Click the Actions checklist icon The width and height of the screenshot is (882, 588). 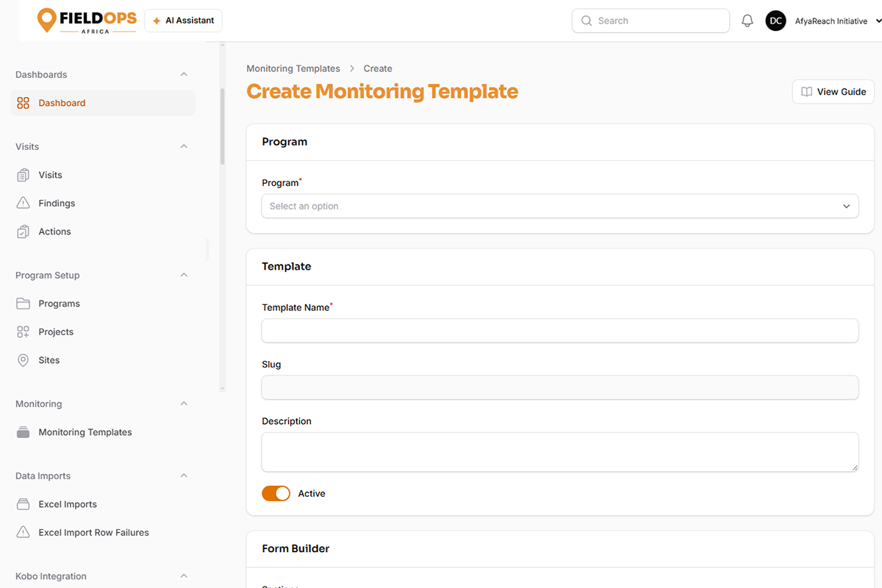24,232
